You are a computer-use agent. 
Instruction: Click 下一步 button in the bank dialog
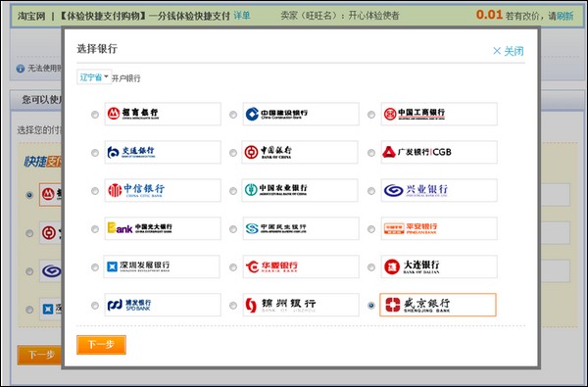pos(101,345)
